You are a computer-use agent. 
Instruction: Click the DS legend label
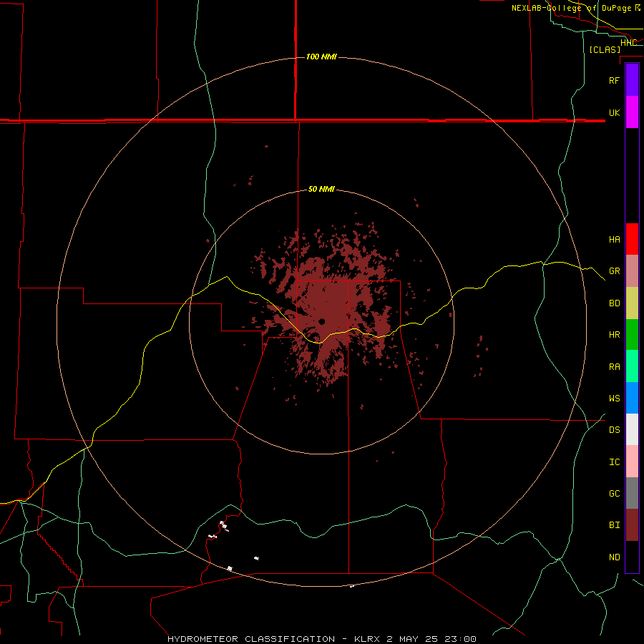pyautogui.click(x=614, y=430)
